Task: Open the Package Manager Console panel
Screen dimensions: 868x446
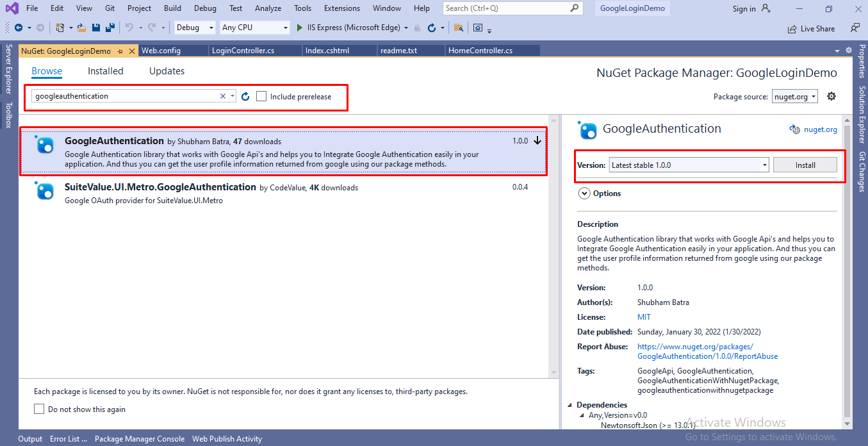Action: [x=140, y=439]
